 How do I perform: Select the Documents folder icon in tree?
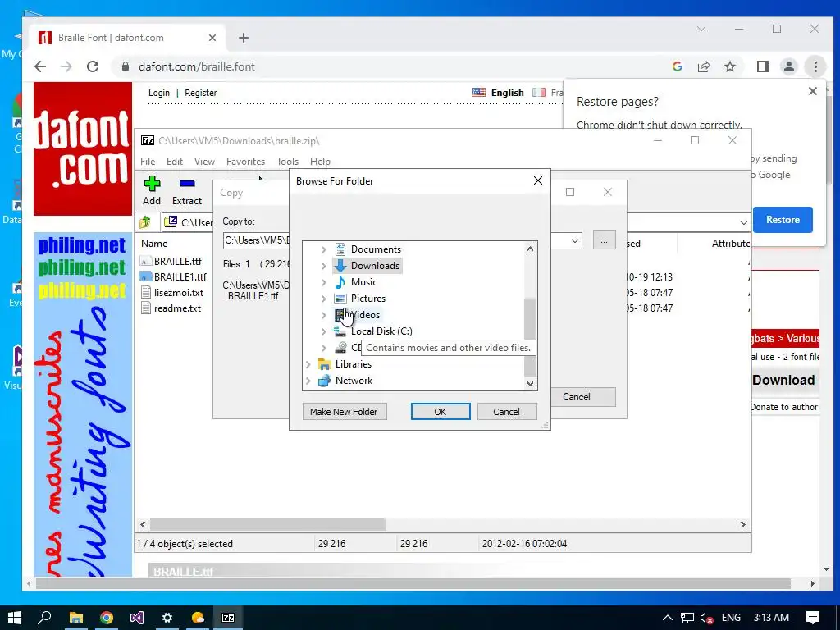point(340,249)
